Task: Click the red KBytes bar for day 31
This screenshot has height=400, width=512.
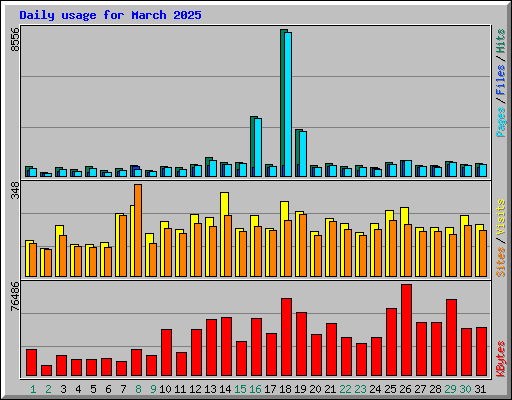Action: click(481, 352)
